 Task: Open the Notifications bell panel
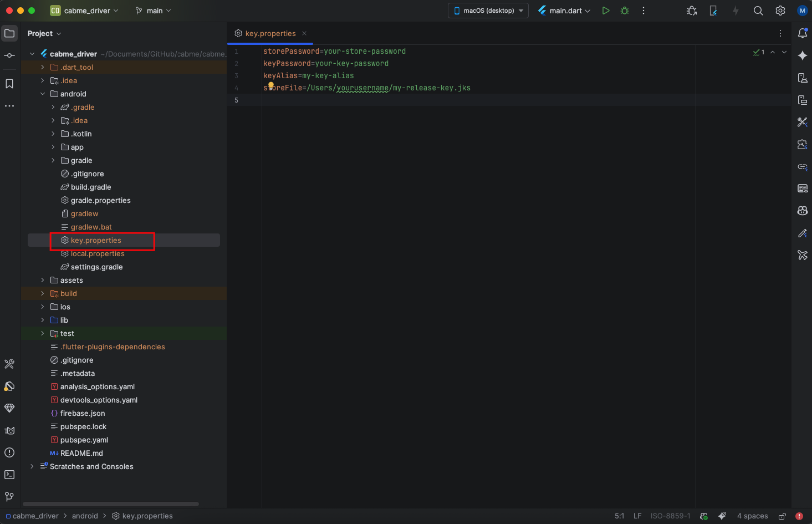click(802, 33)
